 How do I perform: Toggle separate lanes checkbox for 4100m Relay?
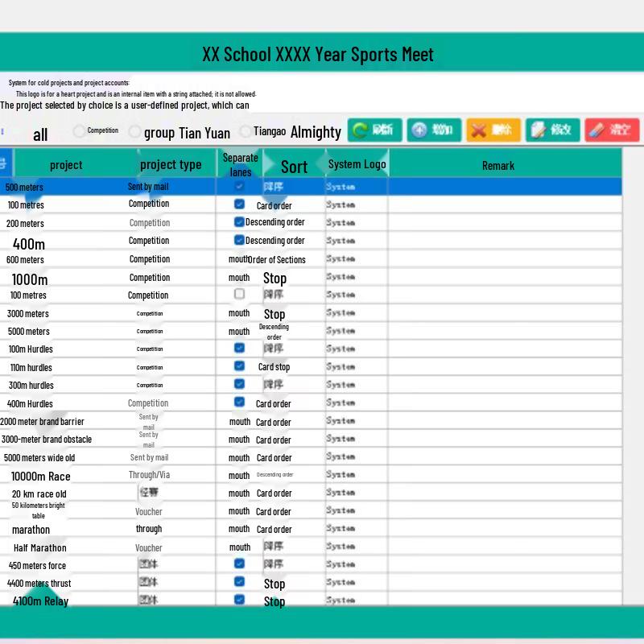[x=239, y=600]
